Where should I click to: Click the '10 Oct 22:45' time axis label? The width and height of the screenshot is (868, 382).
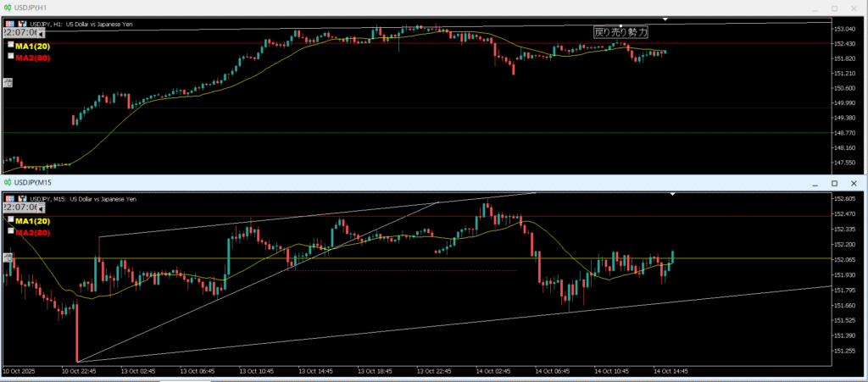coord(78,370)
